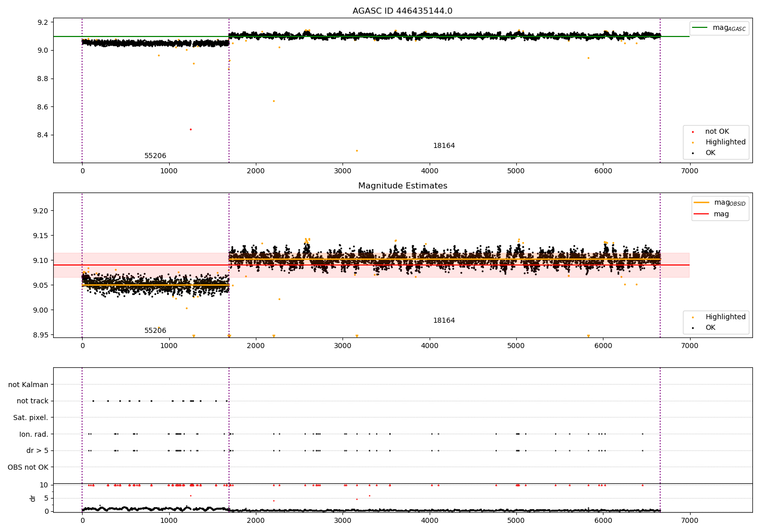
Task: Select the 'not OK' legend entry in top panel
Action: coord(717,132)
